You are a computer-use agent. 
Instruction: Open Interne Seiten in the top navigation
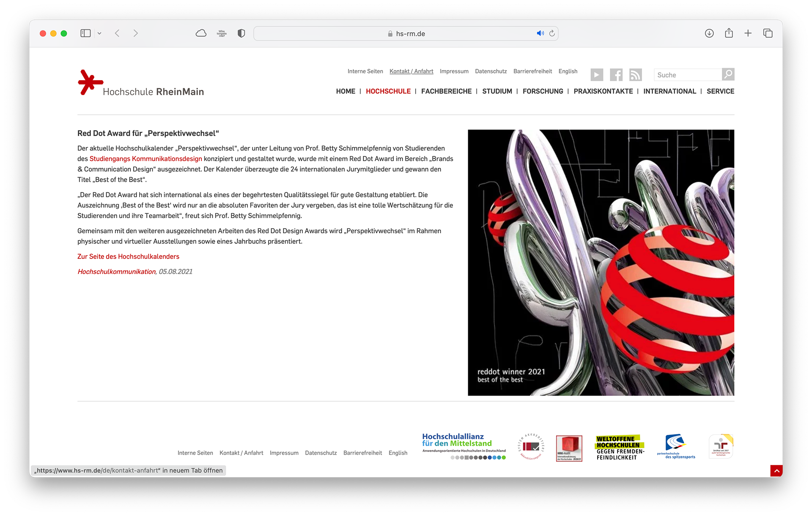(365, 71)
